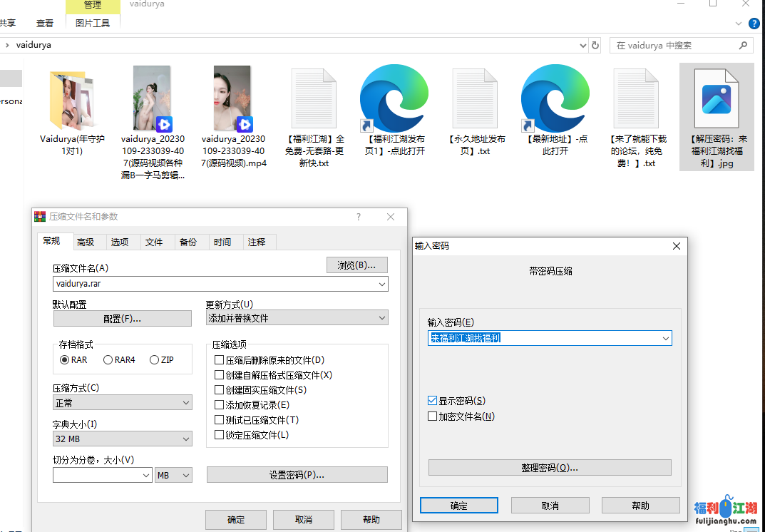Image resolution: width=765 pixels, height=532 pixels.
Task: Enable 创建固实压缩文件 checkbox
Action: pos(220,389)
